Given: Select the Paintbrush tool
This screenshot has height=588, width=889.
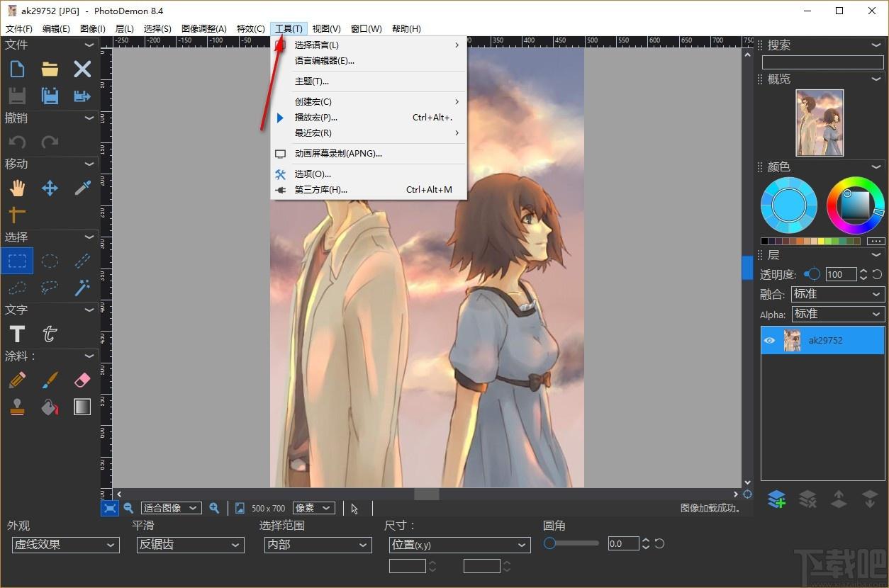Looking at the screenshot, I should click(x=50, y=380).
